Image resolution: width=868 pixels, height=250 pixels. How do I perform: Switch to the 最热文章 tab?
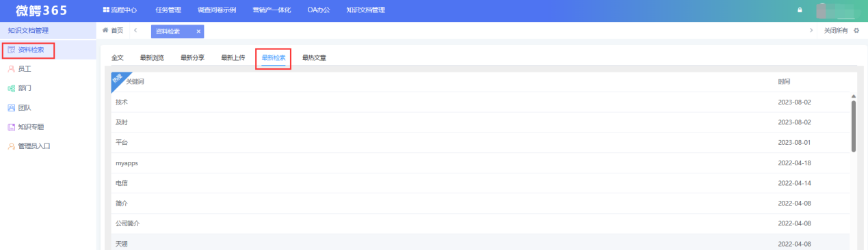[x=314, y=58]
